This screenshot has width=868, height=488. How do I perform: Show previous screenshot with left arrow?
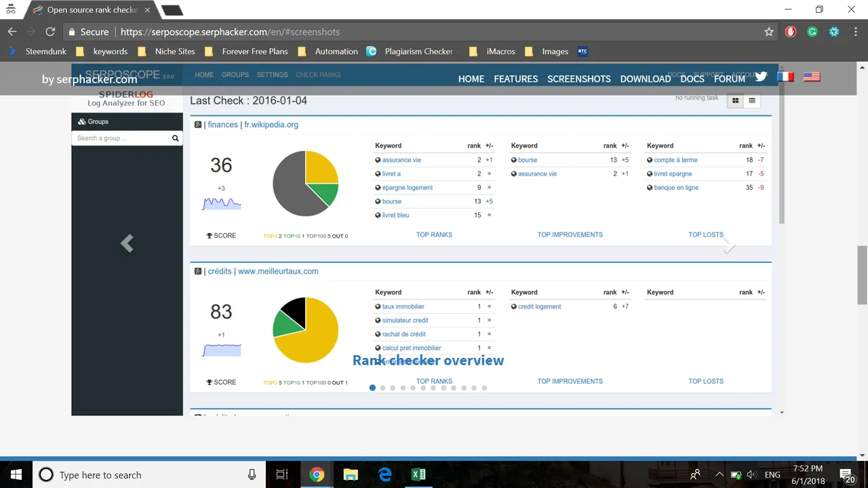pos(127,243)
